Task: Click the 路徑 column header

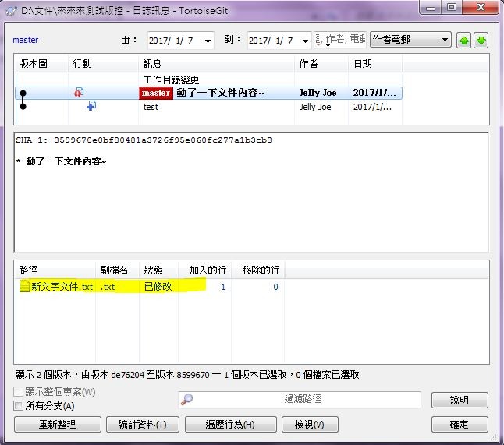Action: point(55,270)
